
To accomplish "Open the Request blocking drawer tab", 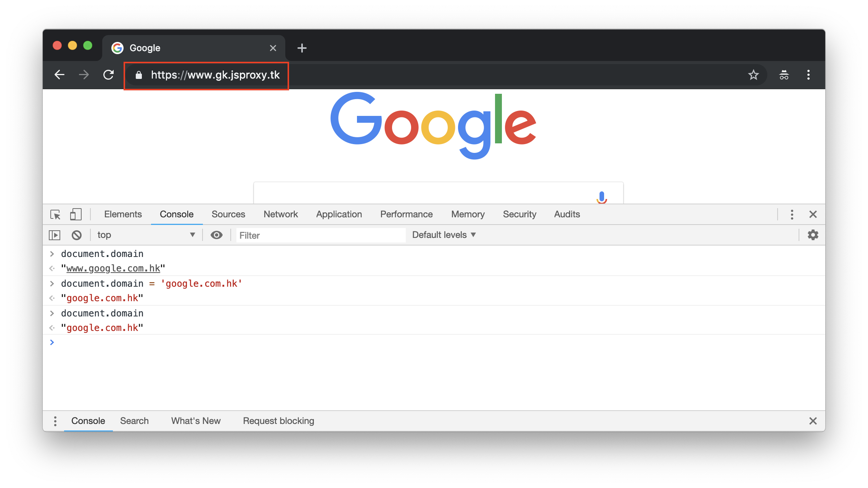I will tap(278, 421).
